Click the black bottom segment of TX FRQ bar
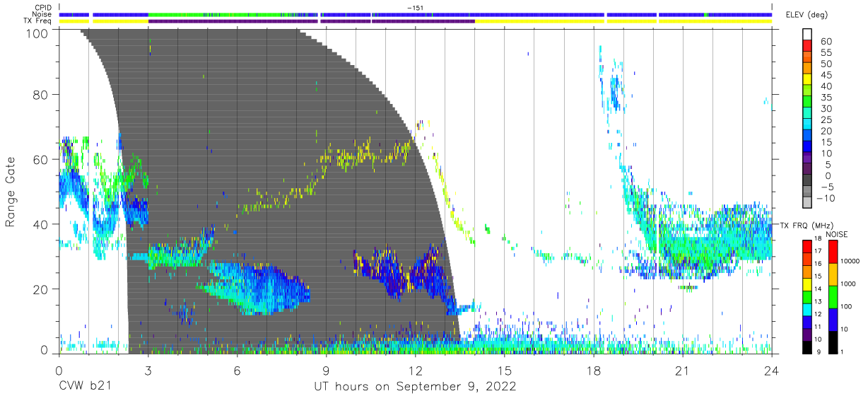The image size is (868, 401). [807, 347]
